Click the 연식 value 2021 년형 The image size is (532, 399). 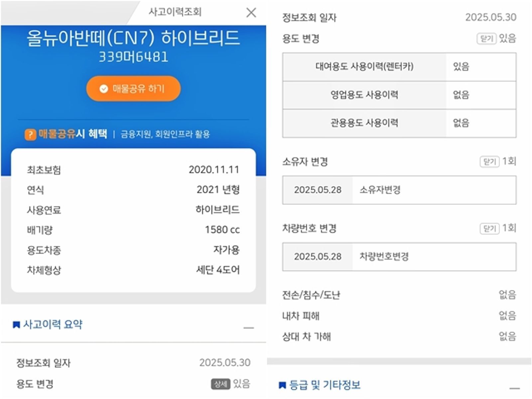[218, 190]
